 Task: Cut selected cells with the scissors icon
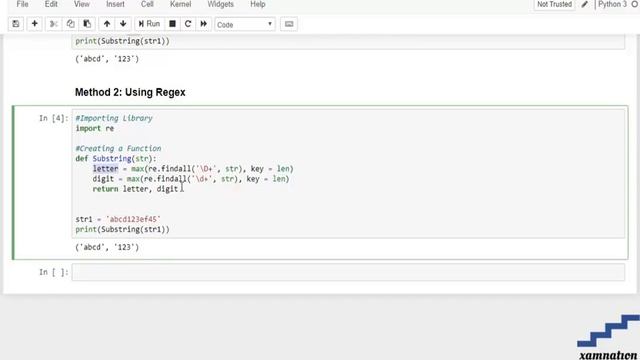[53, 24]
